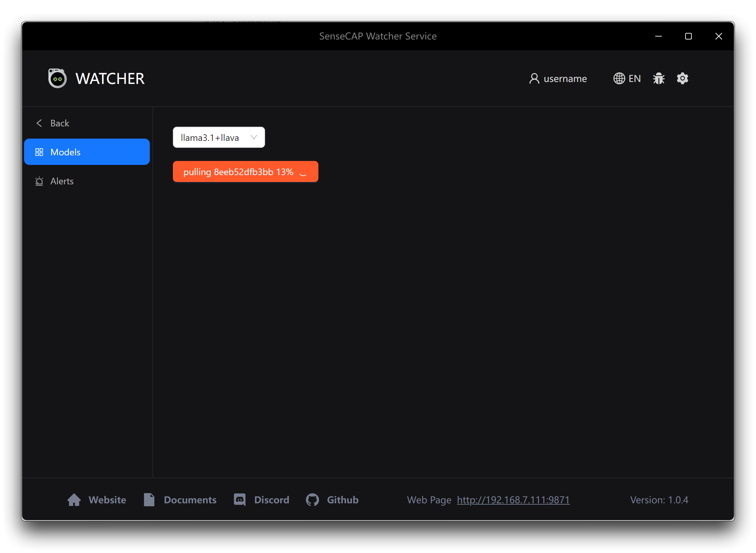Maximize the SenseCAP Watcher Service window
Viewport: 756px width, 553px height.
tap(688, 36)
